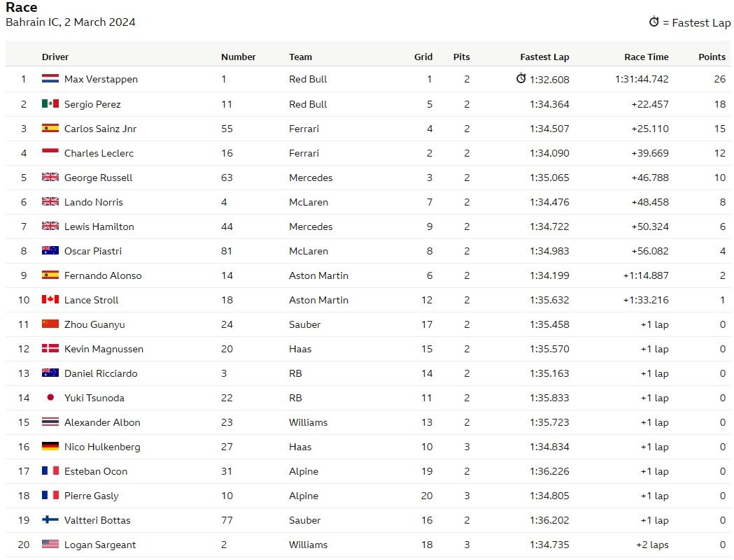734x560 pixels.
Task: Click the Aston Martin team for Lance Stroll
Action: click(x=318, y=301)
